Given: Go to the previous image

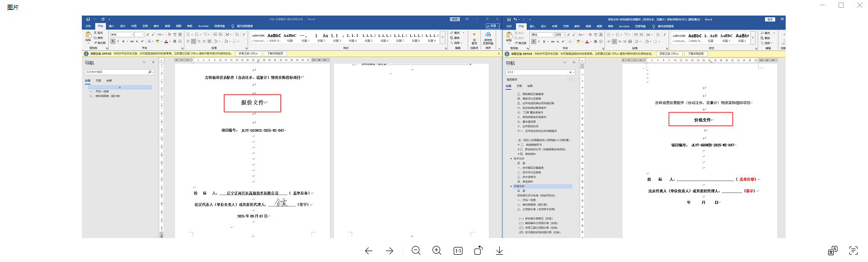Looking at the screenshot, I should click(368, 251).
